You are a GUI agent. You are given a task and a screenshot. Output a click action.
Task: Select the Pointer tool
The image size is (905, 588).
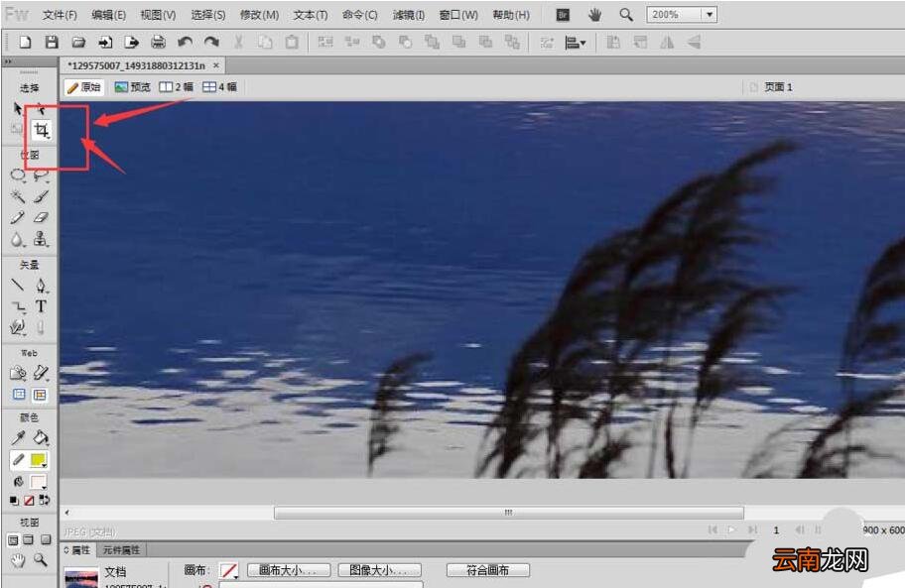(17, 108)
